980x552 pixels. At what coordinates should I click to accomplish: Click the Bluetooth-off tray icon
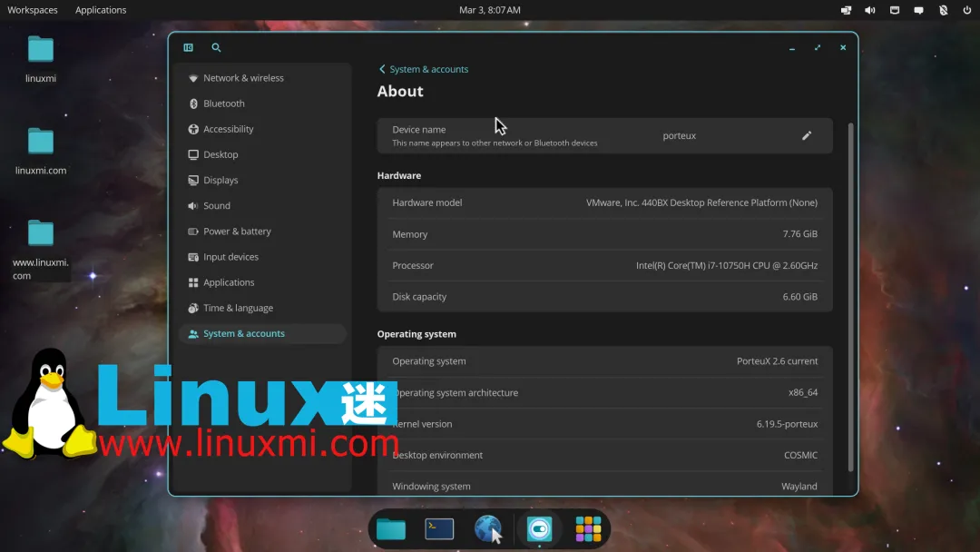[943, 10]
